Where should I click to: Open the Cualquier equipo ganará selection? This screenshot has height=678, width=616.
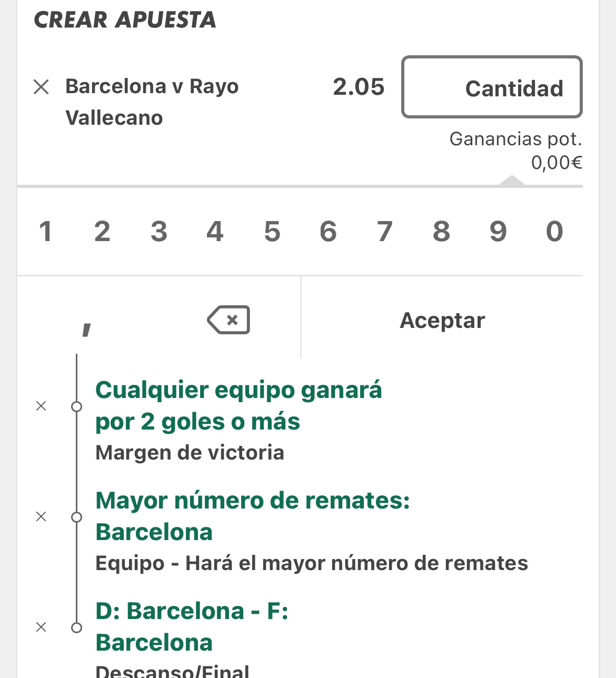(x=239, y=405)
